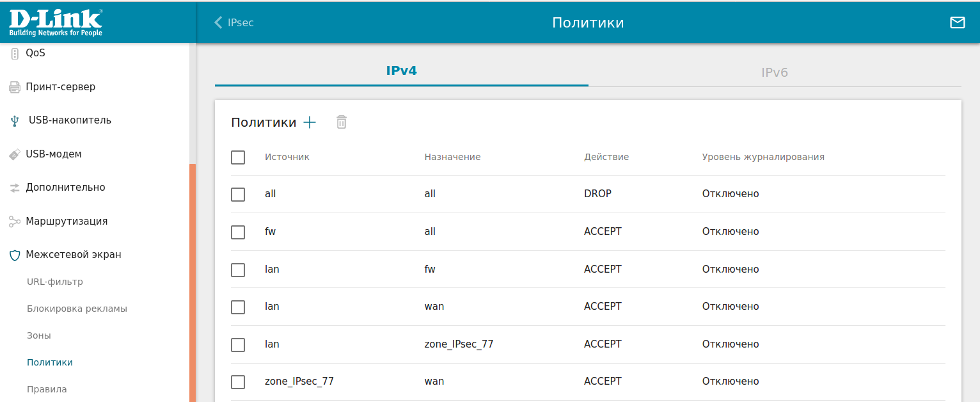
Task: Click the plus icon to add policy
Action: pos(310,122)
